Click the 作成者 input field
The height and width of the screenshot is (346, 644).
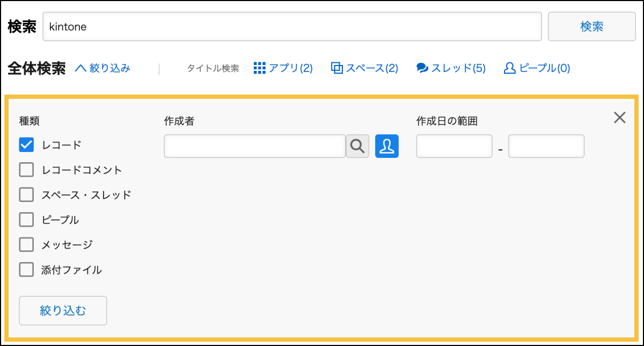255,146
